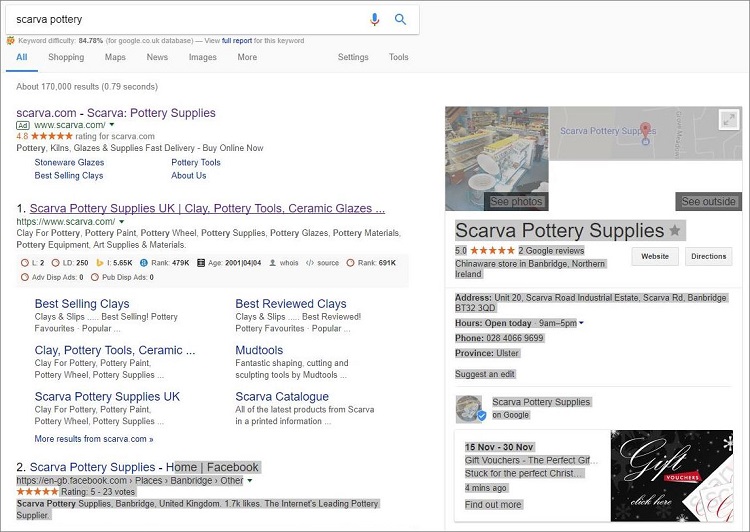Open the scarva.com ad headline
This screenshot has height=532, width=750.
(116, 113)
